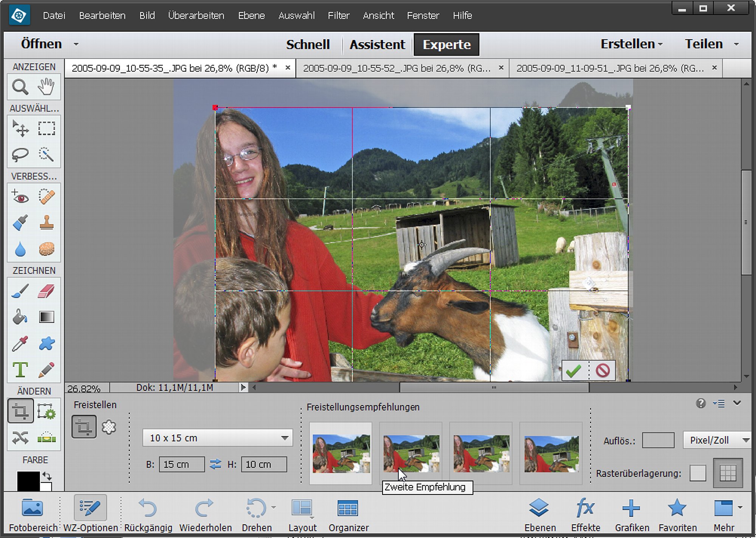The height and width of the screenshot is (538, 756).
Task: Select rule of thirds grid overlay
Action: [x=728, y=473]
